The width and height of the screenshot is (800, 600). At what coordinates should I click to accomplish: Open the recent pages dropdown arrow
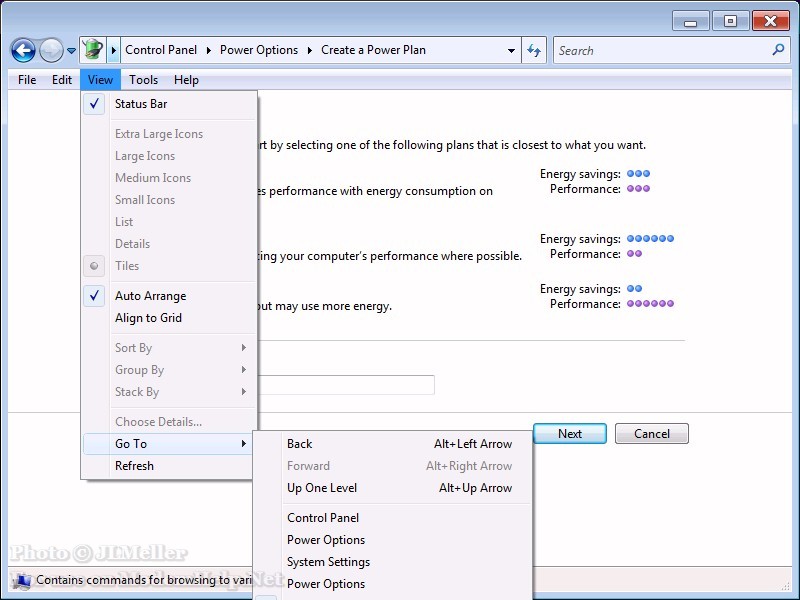tap(71, 51)
